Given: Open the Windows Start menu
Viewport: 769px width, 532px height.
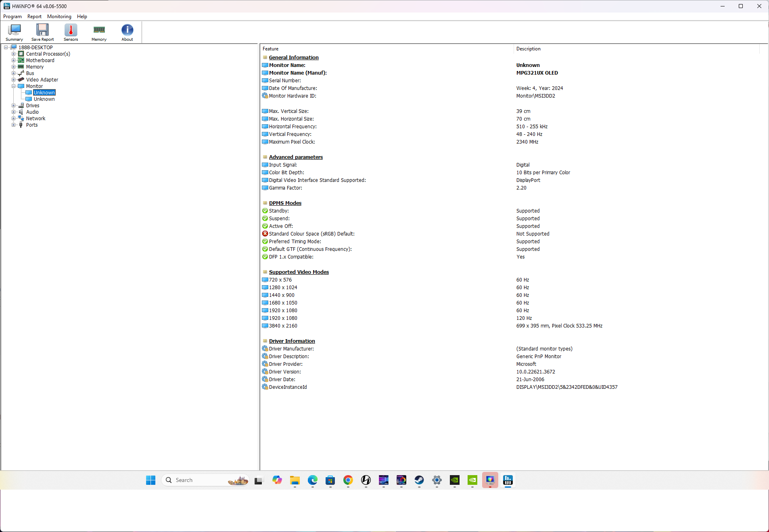Looking at the screenshot, I should pos(150,480).
